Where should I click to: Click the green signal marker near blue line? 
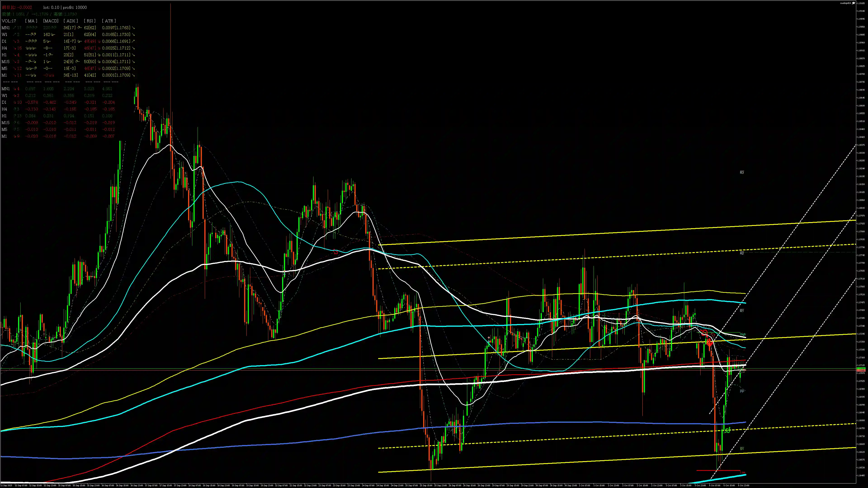[x=727, y=430]
